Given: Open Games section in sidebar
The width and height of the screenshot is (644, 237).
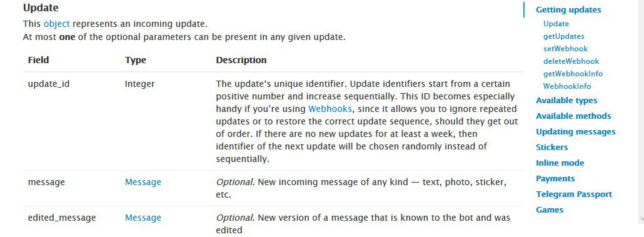Looking at the screenshot, I should click(x=550, y=210).
